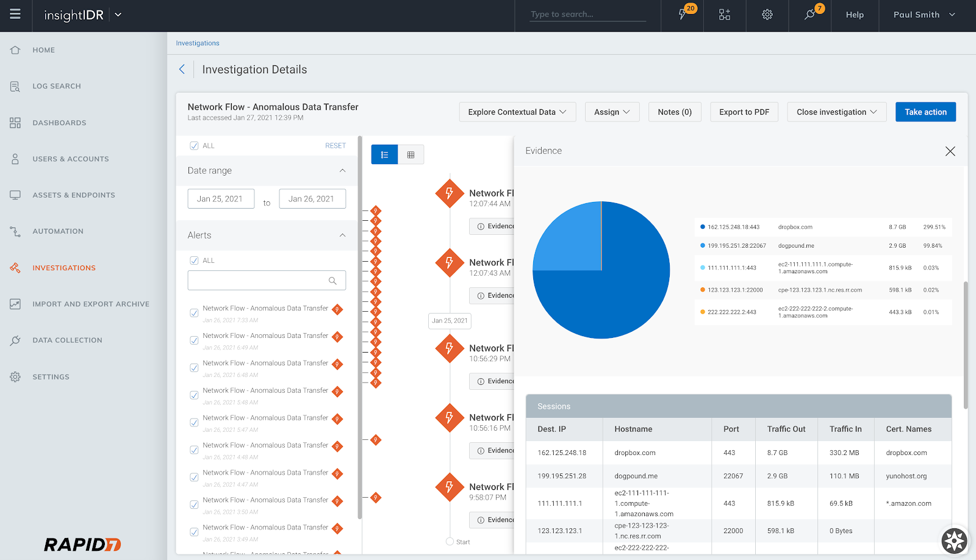Open the Close investigation dropdown
The width and height of the screenshot is (976, 560).
[836, 112]
